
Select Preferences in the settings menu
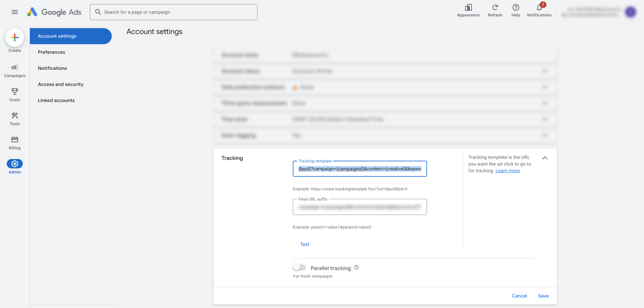51,52
